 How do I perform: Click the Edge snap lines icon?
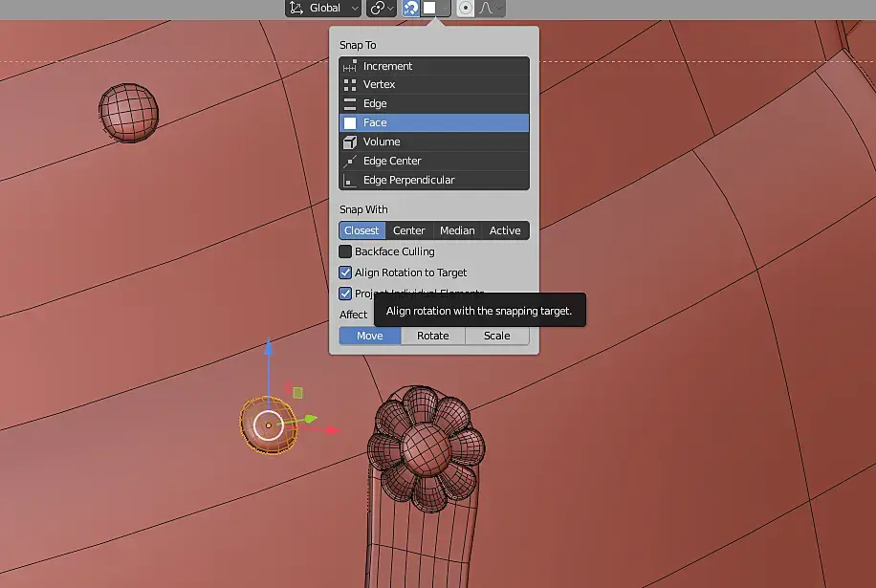point(350,104)
